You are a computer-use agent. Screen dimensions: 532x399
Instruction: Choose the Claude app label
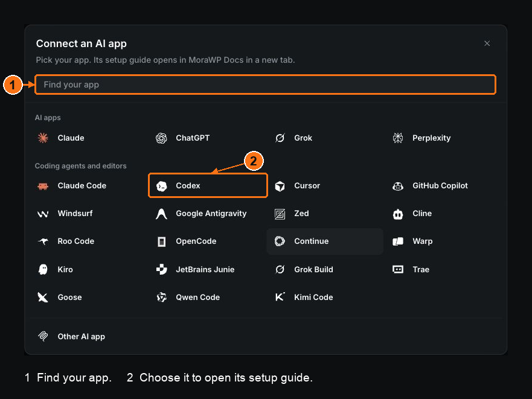click(x=71, y=138)
